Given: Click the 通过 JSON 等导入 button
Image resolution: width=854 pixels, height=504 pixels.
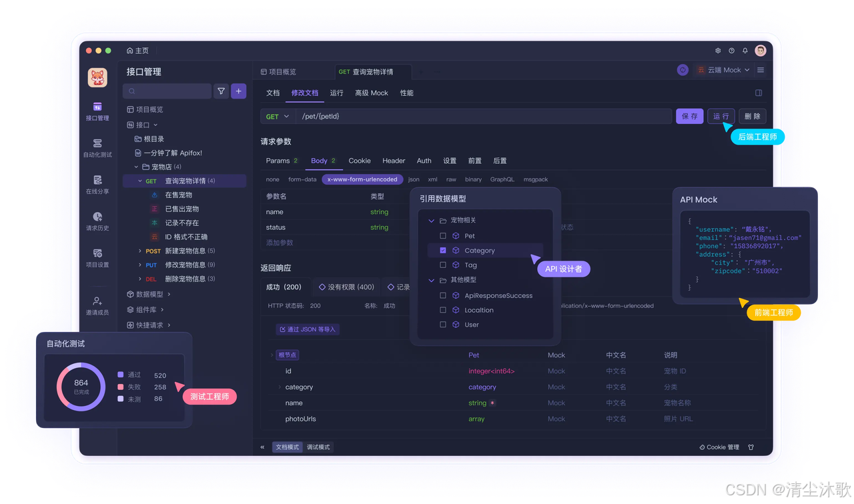Looking at the screenshot, I should tap(308, 329).
